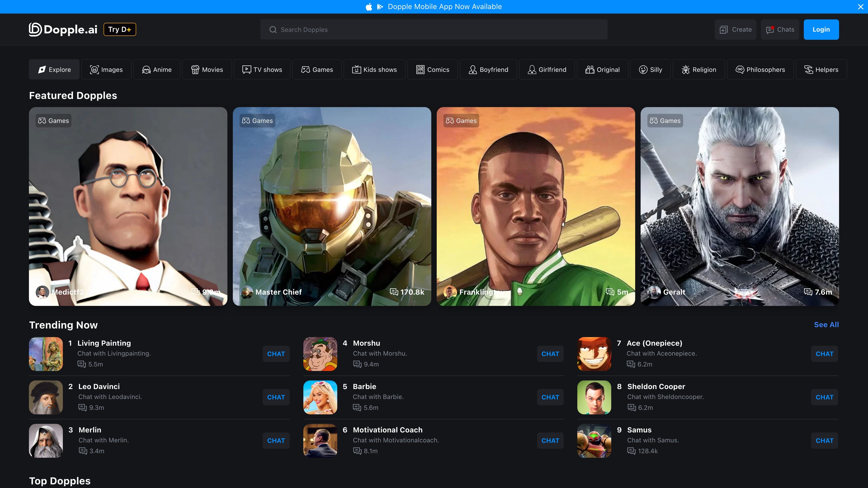Click the Login button
The width and height of the screenshot is (868, 488).
pyautogui.click(x=821, y=30)
